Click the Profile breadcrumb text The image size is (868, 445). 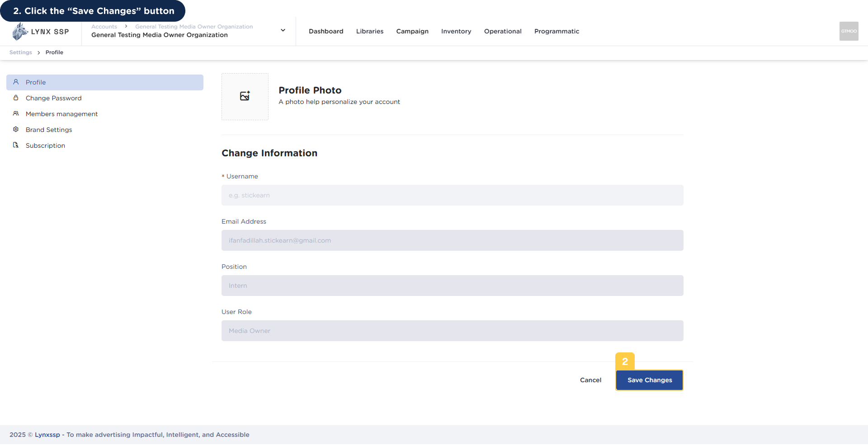coord(54,52)
